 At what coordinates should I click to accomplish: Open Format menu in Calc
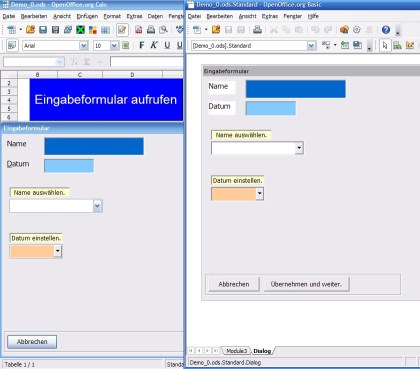tap(112, 16)
